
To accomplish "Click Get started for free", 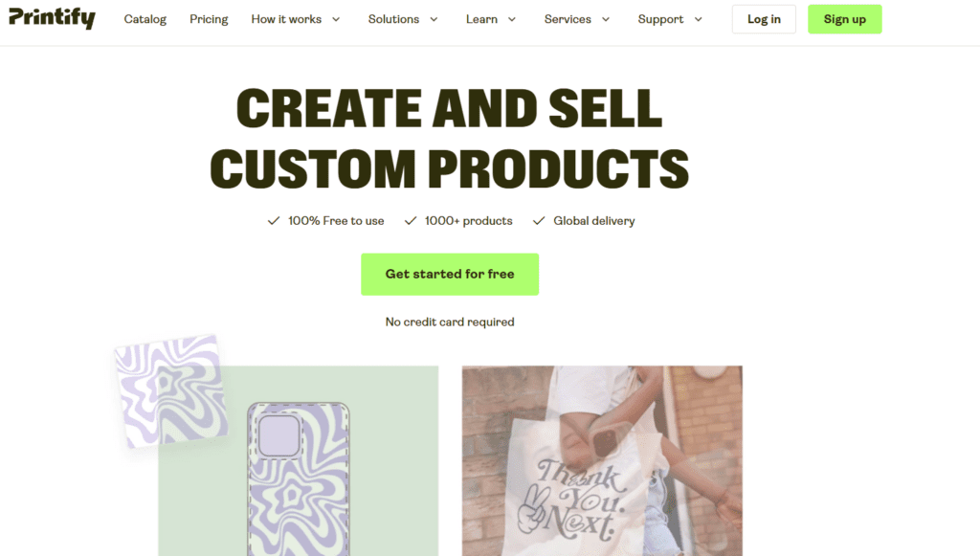I will [x=450, y=275].
